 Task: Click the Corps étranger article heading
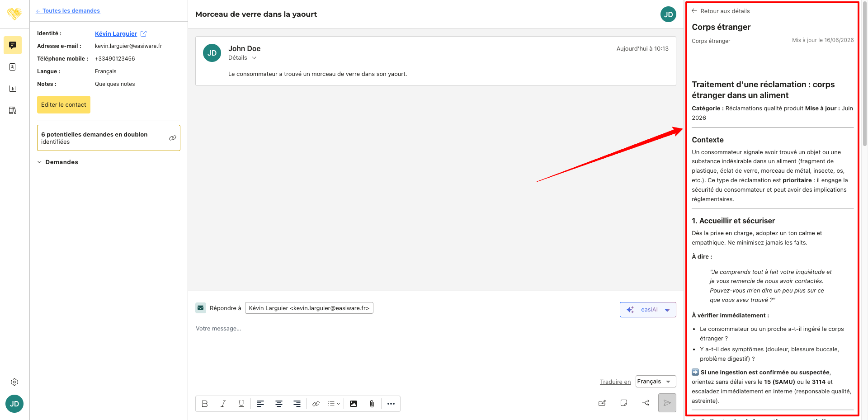point(721,27)
